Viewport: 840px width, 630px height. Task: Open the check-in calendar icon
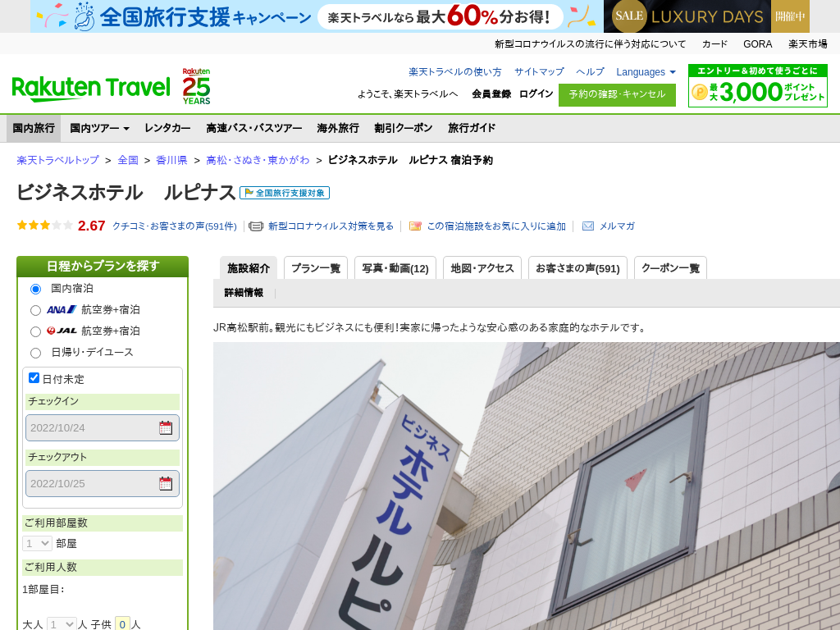tap(166, 427)
